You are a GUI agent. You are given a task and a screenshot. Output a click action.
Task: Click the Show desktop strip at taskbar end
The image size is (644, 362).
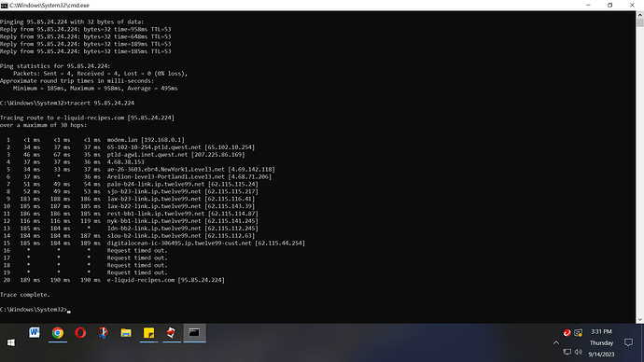642,342
